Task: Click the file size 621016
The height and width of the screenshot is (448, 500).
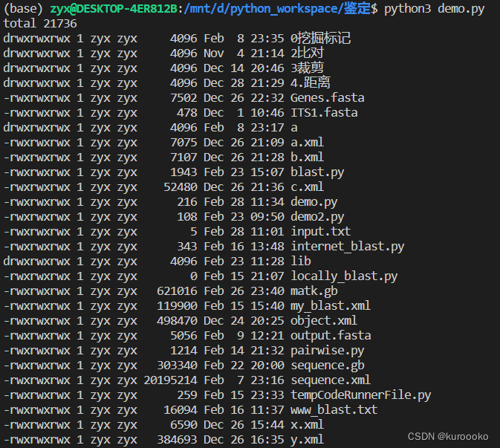Action: [x=177, y=291]
